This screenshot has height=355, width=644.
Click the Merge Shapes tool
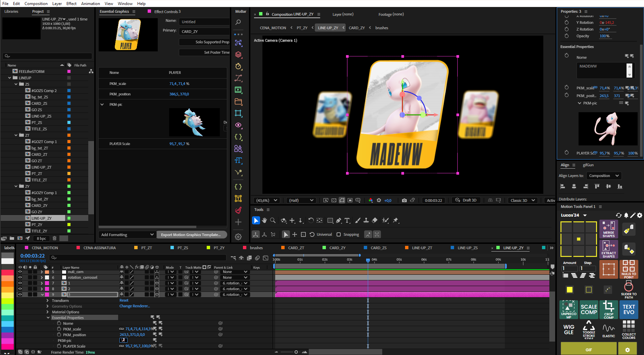click(608, 229)
